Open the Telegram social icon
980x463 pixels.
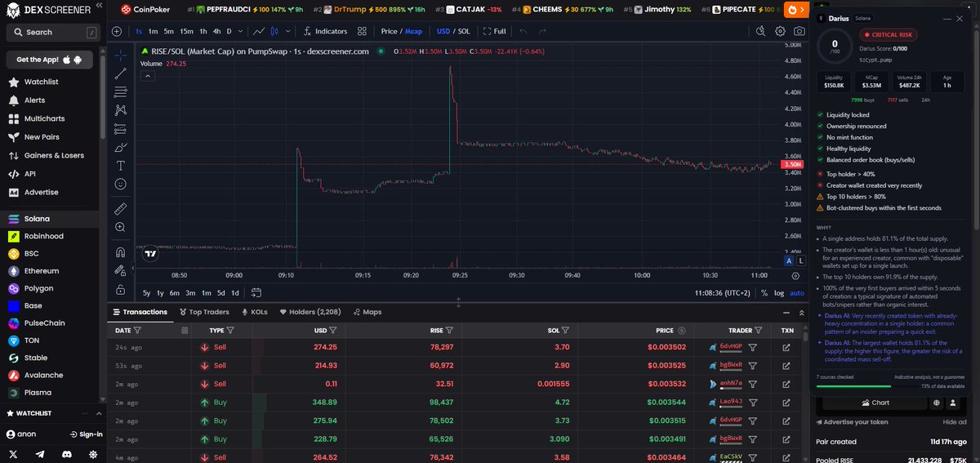[x=40, y=453]
